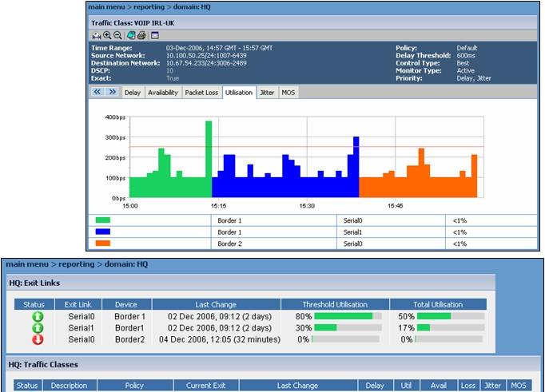The height and width of the screenshot is (392, 545).
Task: Click the Status header in Exit Links table
Action: [x=34, y=304]
